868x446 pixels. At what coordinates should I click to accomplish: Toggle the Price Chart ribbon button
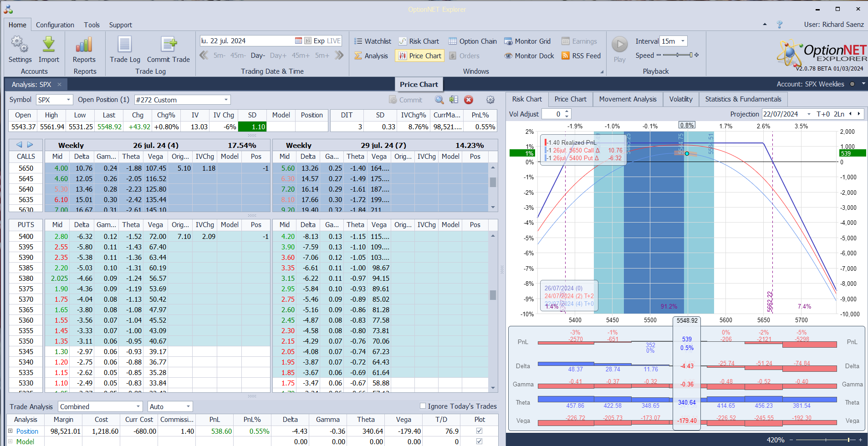pos(420,56)
